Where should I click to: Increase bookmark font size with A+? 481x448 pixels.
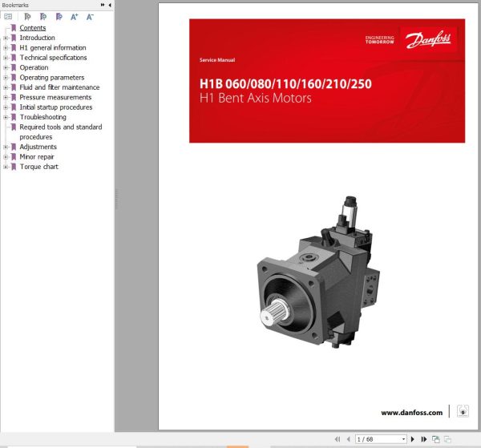click(75, 17)
